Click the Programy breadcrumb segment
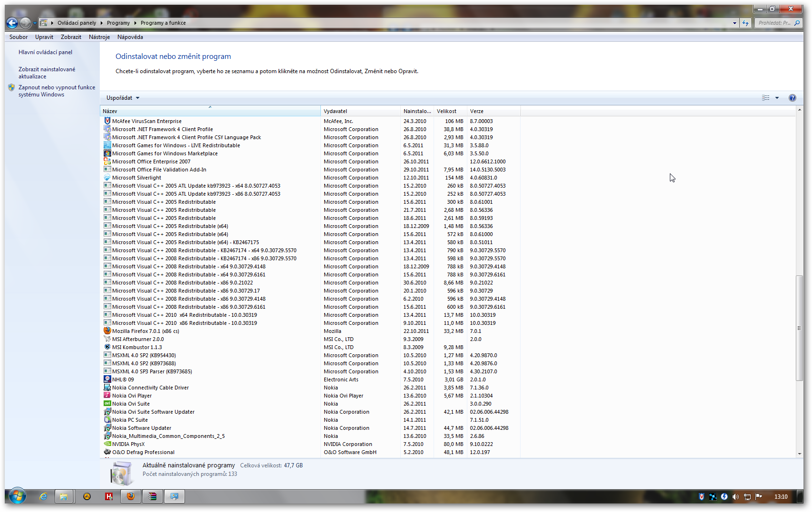The height and width of the screenshot is (512, 812). pos(118,23)
